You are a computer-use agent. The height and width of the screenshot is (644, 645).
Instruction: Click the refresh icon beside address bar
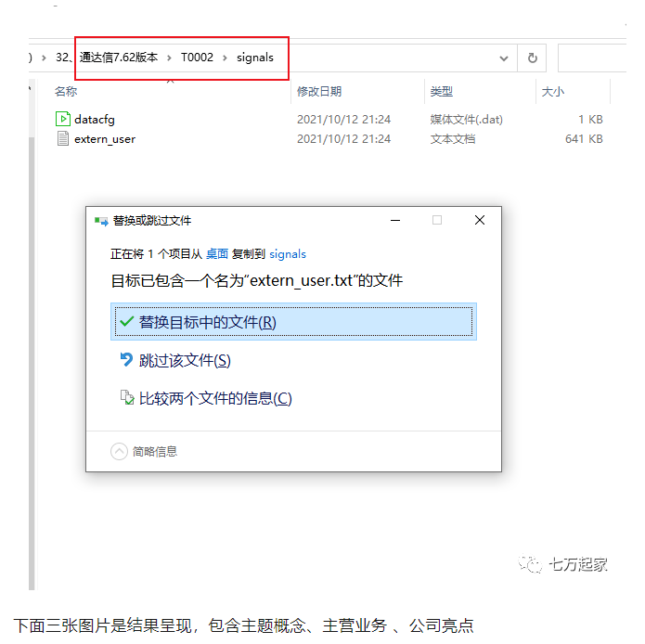click(x=533, y=58)
